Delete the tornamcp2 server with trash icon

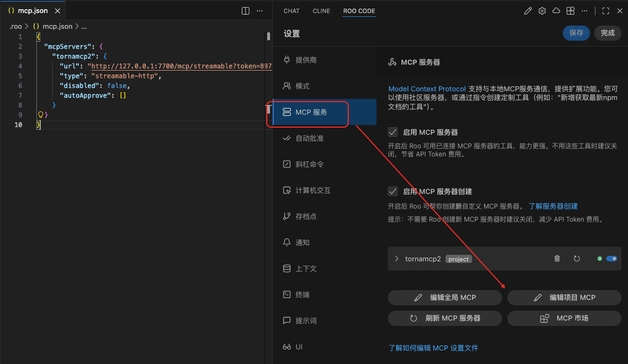pos(557,259)
